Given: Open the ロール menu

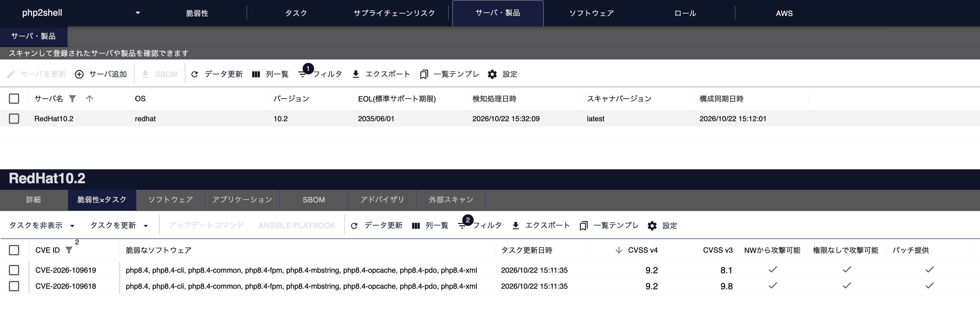Looking at the screenshot, I should (x=685, y=13).
